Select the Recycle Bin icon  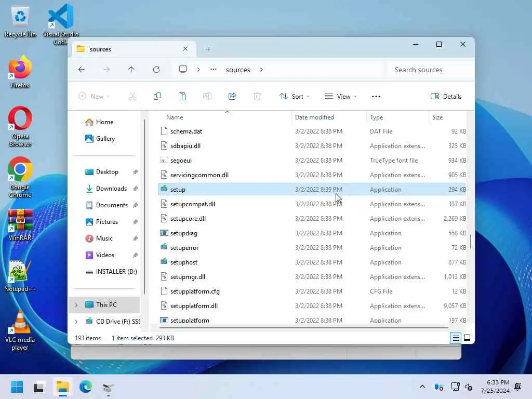[20, 22]
